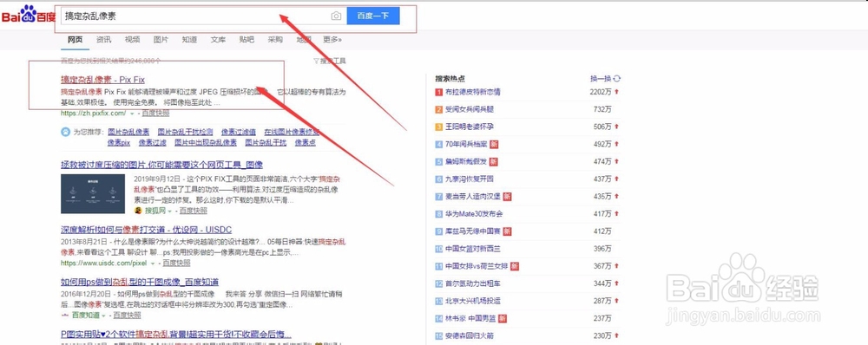868x345 pixels.
Task: Open the 搜狐网 source link
Action: click(x=155, y=212)
